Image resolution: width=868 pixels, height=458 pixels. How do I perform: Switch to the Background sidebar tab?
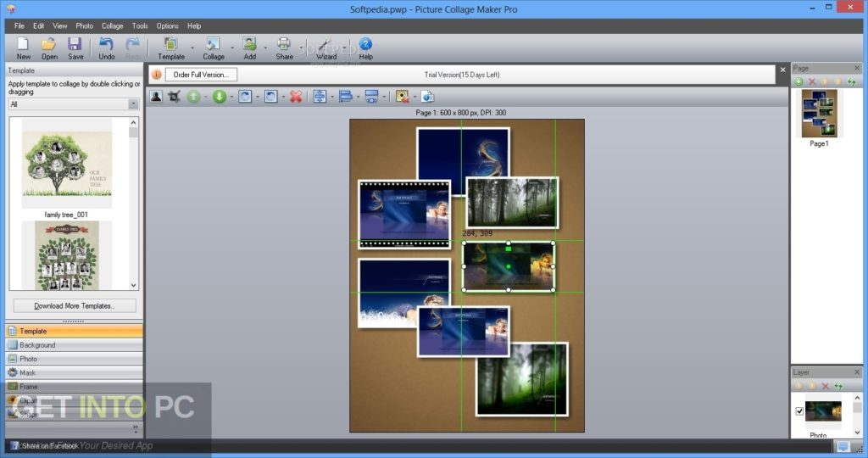point(74,345)
